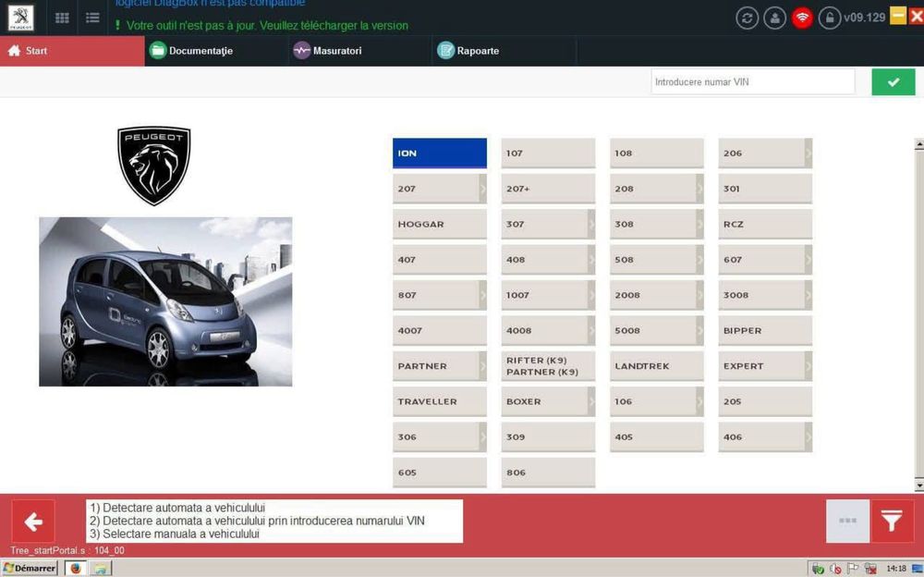
Task: Expand the 208 model variants arrow
Action: click(699, 189)
